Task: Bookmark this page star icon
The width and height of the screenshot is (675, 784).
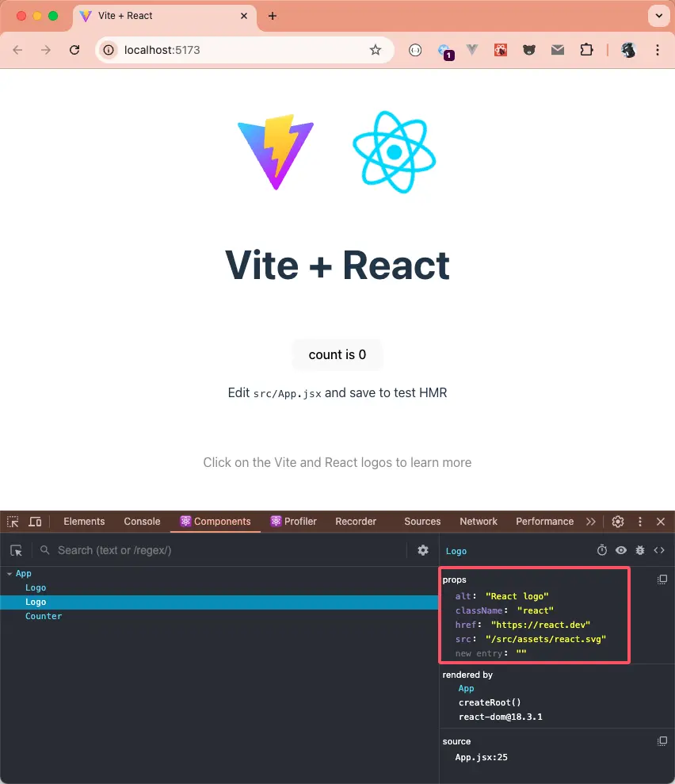Action: pos(376,50)
